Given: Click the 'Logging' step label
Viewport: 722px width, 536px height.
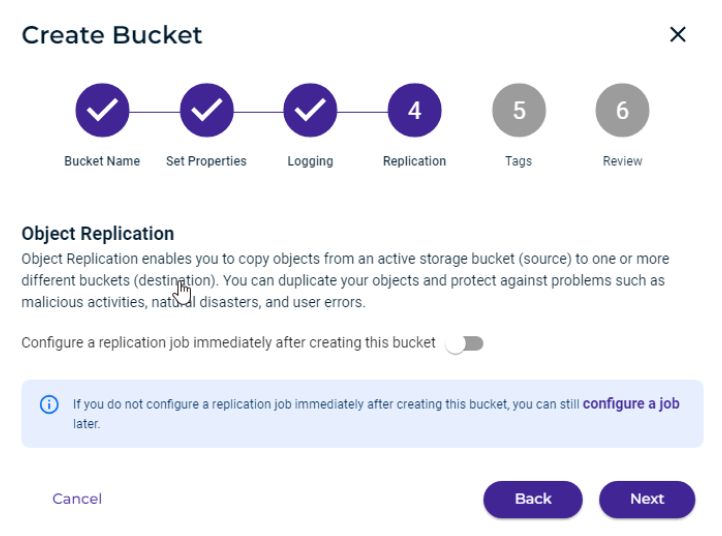Looking at the screenshot, I should point(310,161).
